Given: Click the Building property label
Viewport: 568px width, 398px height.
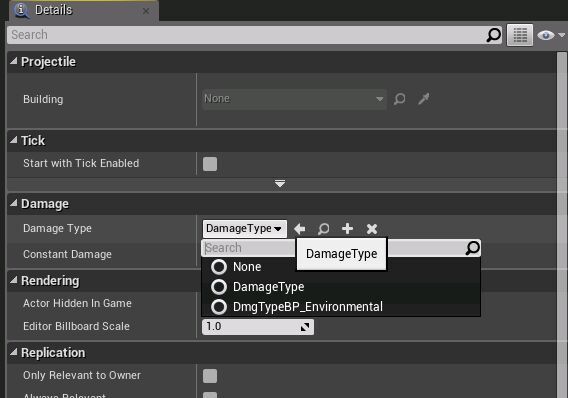Looking at the screenshot, I should 43,99.
